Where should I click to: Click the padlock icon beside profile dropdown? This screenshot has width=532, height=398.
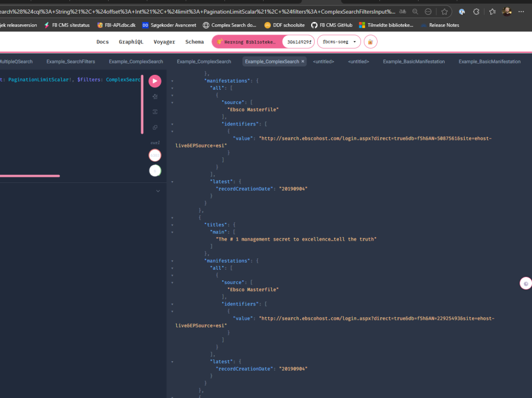coord(370,42)
